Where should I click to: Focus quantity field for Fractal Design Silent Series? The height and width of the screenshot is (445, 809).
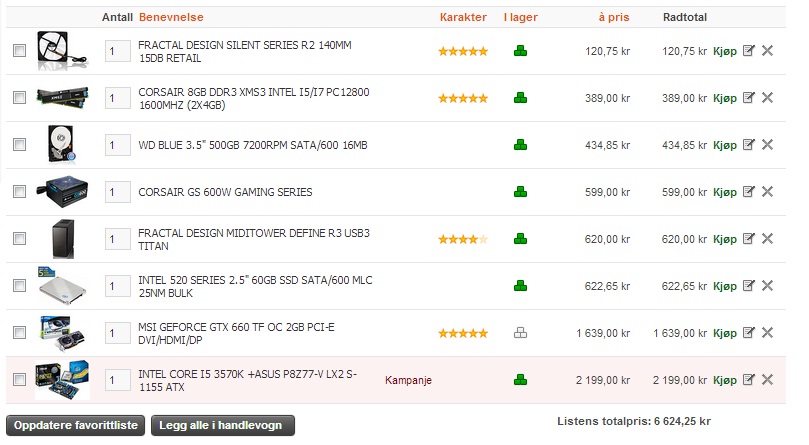(118, 51)
